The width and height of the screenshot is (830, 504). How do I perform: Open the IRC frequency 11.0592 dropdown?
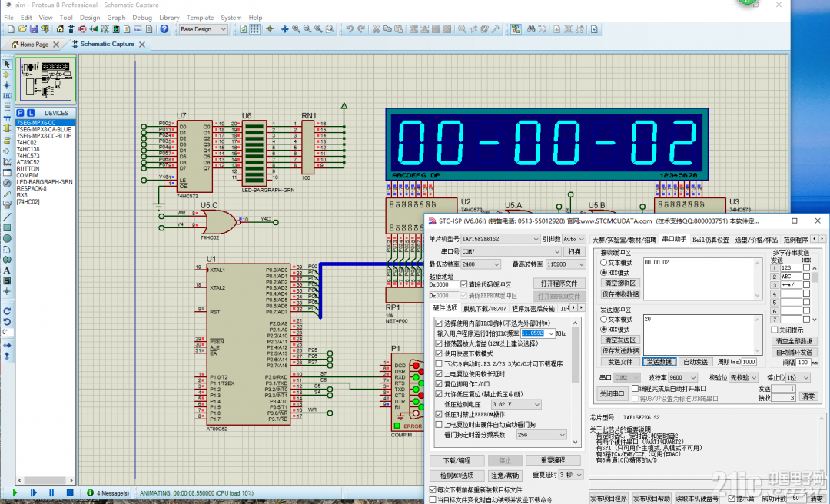(x=550, y=333)
